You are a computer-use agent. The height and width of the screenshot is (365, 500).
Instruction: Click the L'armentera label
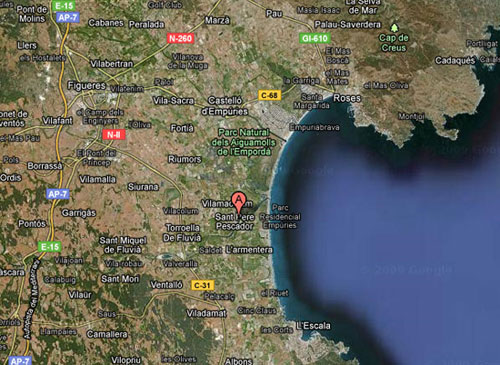249,250
